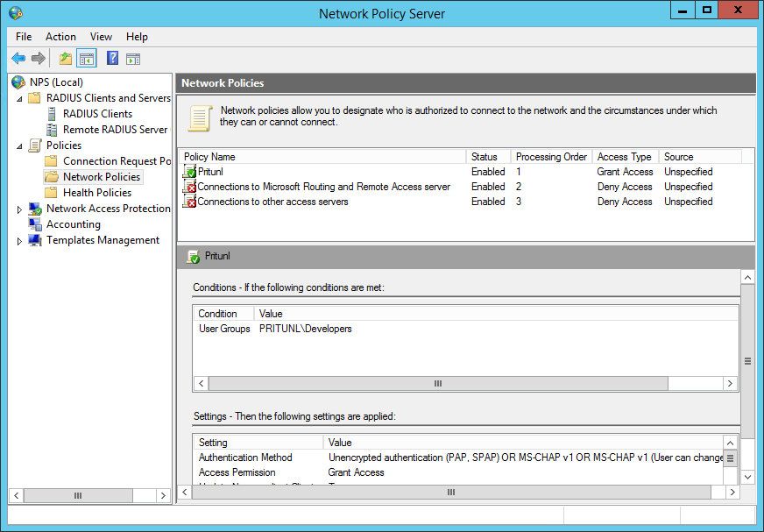764x532 pixels.
Task: Click the Back arrow toolbar icon
Action: [x=18, y=59]
